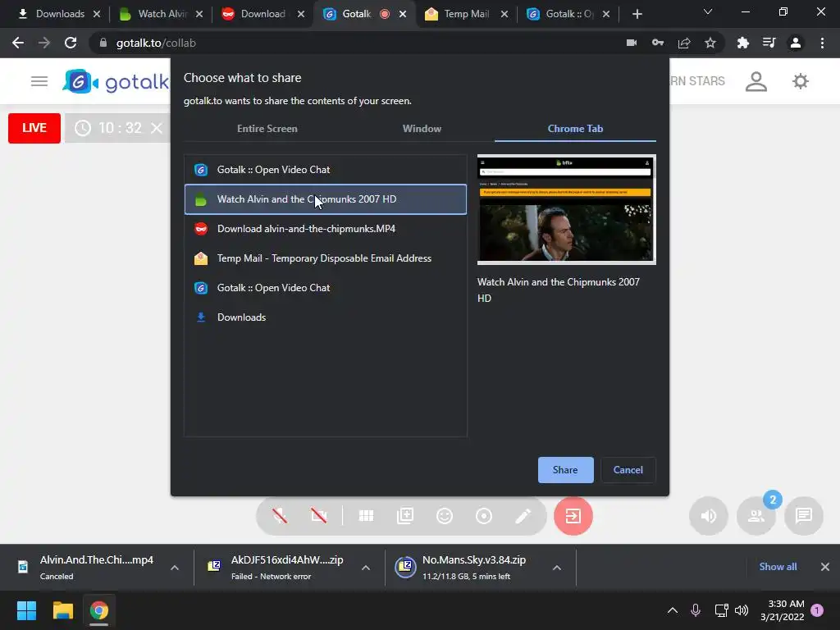Viewport: 840px width, 630px height.
Task: Open the Windows Start menu
Action: click(26, 610)
